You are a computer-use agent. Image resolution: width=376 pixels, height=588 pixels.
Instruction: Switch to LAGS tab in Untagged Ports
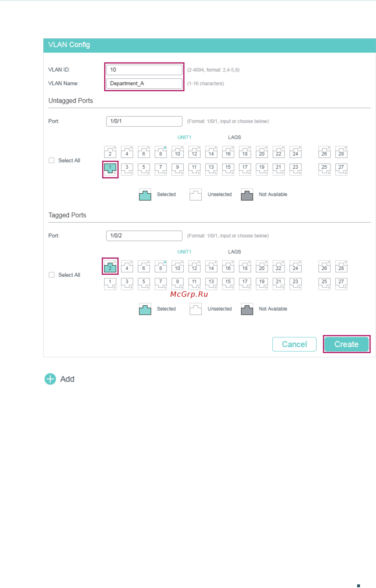(x=234, y=137)
